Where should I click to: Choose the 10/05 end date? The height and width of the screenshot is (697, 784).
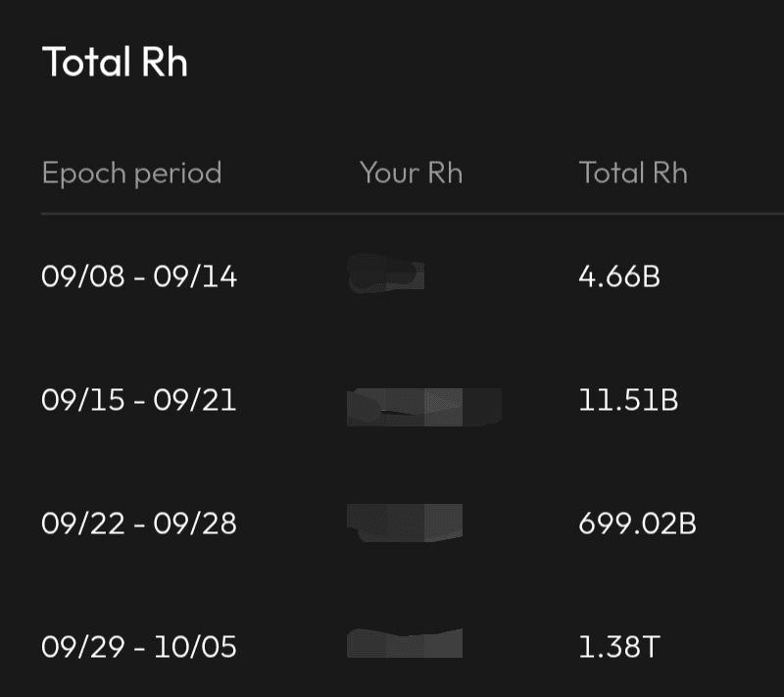[x=195, y=647]
